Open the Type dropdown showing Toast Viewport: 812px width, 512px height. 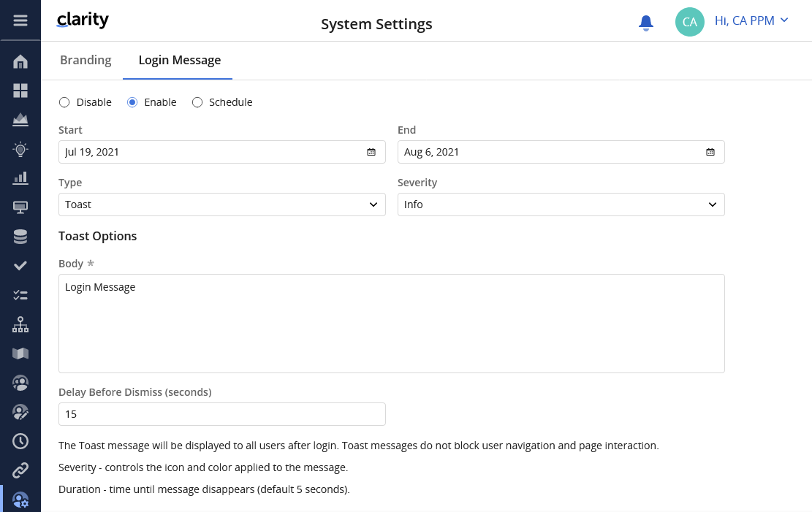(x=221, y=205)
